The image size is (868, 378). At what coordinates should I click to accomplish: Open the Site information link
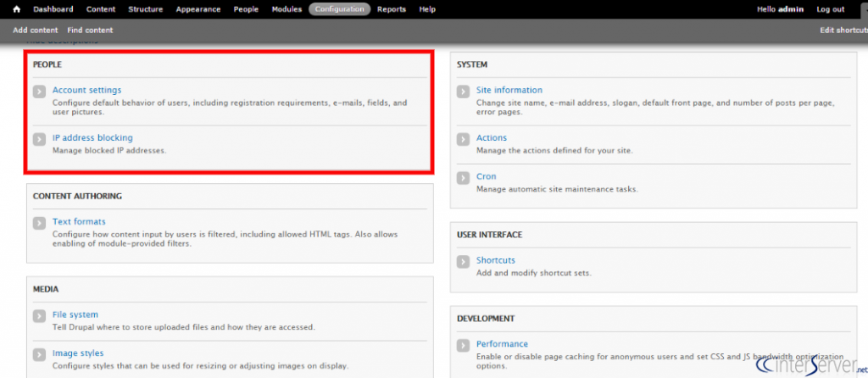click(509, 90)
